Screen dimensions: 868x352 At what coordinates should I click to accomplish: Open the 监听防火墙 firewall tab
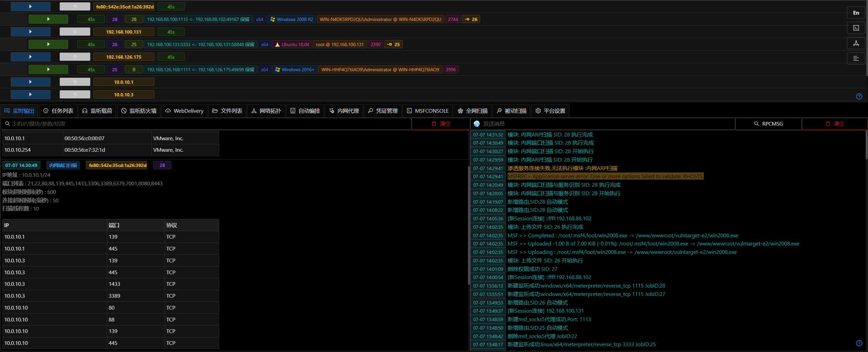[x=139, y=111]
